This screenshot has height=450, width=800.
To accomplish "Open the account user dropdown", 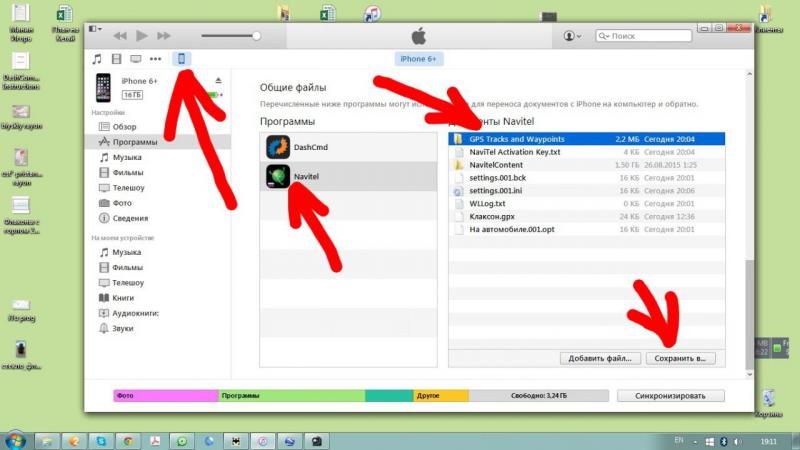I will coord(572,36).
